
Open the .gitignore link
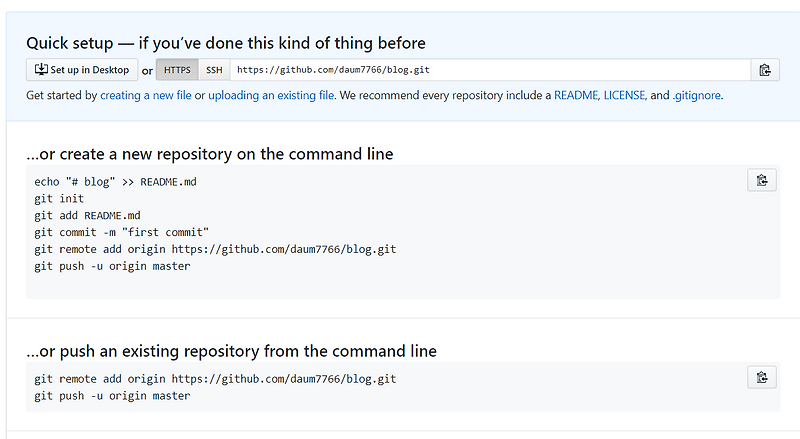(696, 95)
